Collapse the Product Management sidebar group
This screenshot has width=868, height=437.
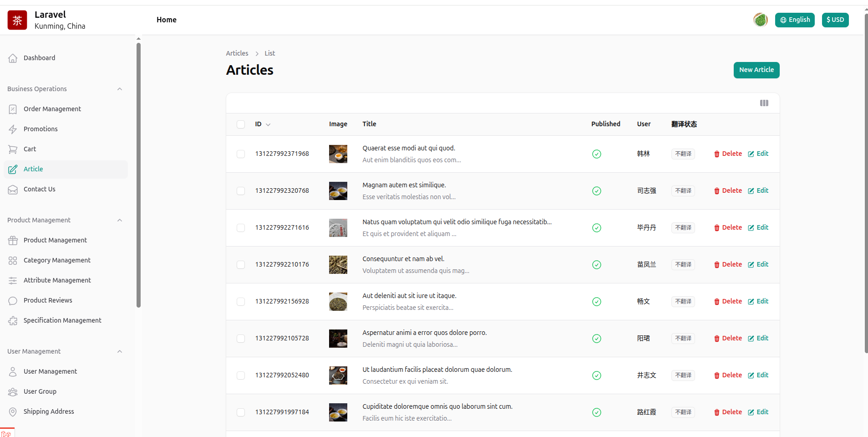pos(120,221)
